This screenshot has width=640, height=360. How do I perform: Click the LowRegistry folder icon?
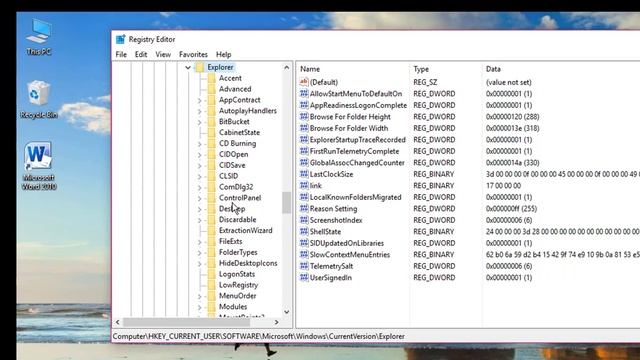211,285
